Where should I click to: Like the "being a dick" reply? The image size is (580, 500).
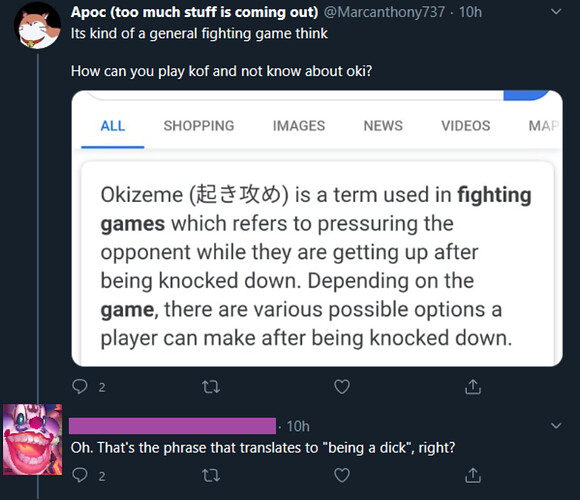tap(342, 475)
